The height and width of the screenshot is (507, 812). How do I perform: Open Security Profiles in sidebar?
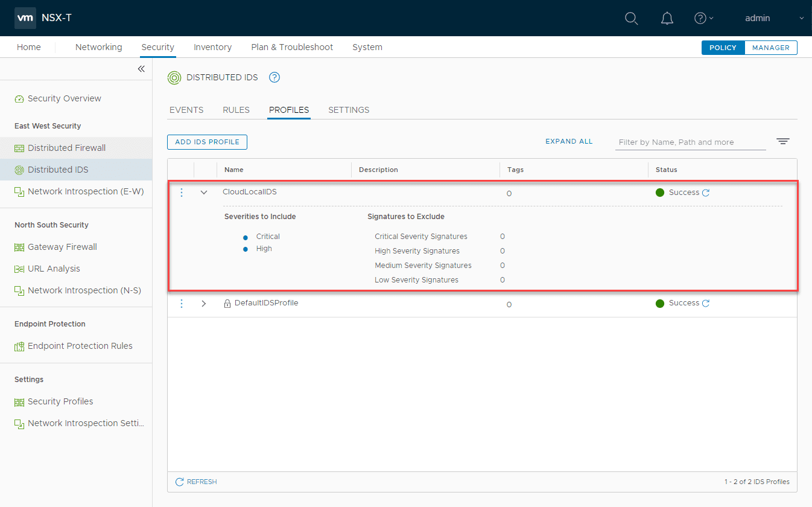click(60, 401)
